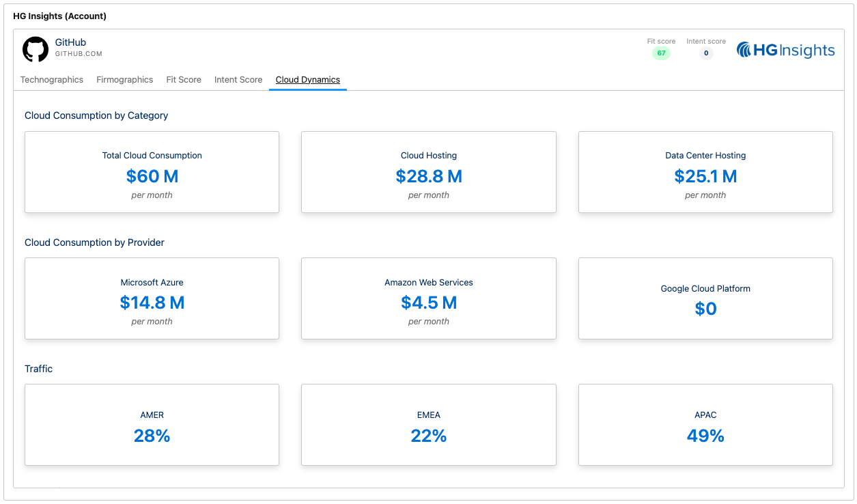Click the green fit score badge 67

(x=661, y=53)
